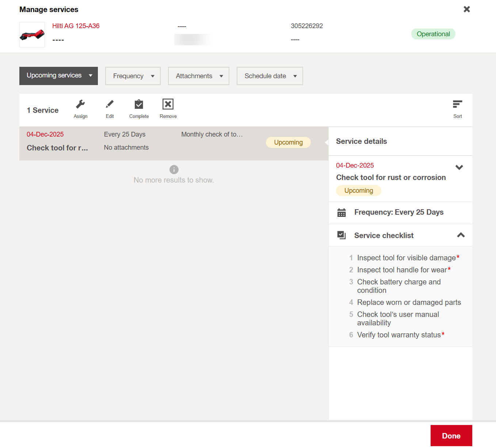Viewport: 496px width, 448px height.
Task: Open the Sort options icon
Action: tap(457, 105)
